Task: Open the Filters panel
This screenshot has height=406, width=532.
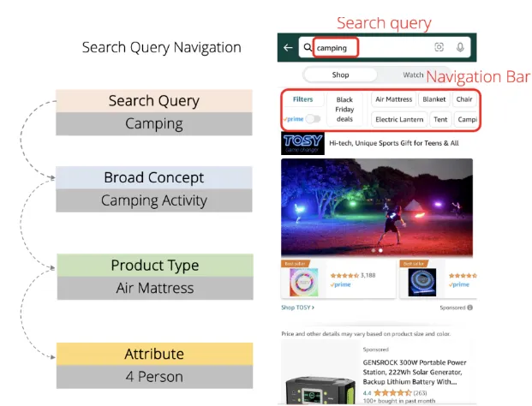Action: click(302, 99)
